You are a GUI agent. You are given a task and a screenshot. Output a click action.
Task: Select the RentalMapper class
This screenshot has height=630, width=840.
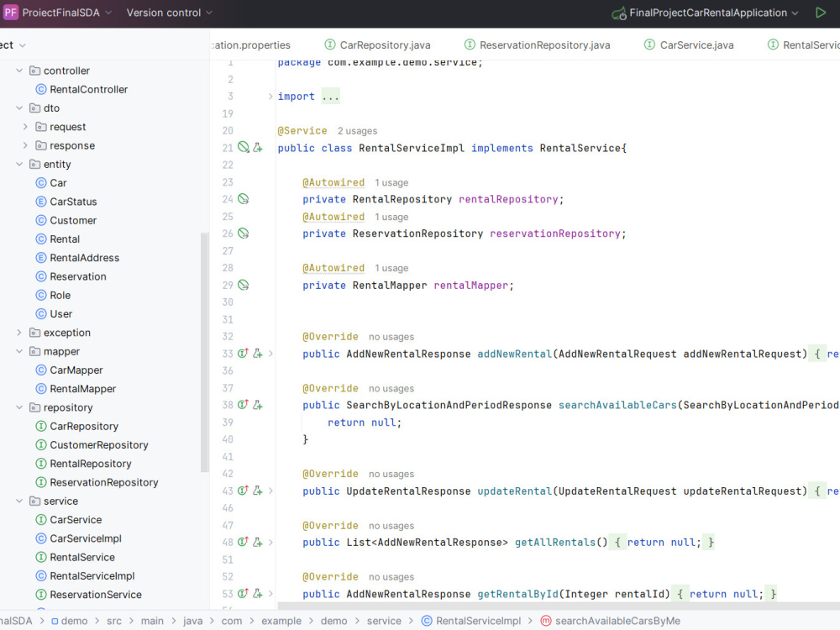tap(76, 389)
